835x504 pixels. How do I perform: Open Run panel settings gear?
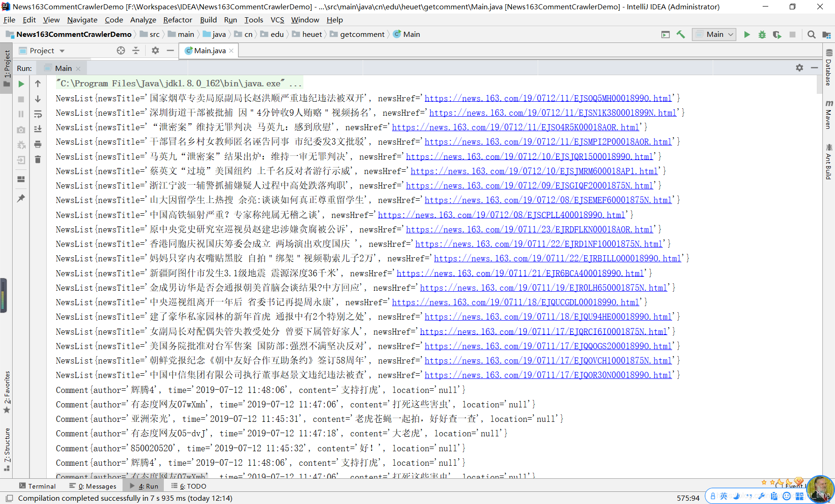coord(800,68)
